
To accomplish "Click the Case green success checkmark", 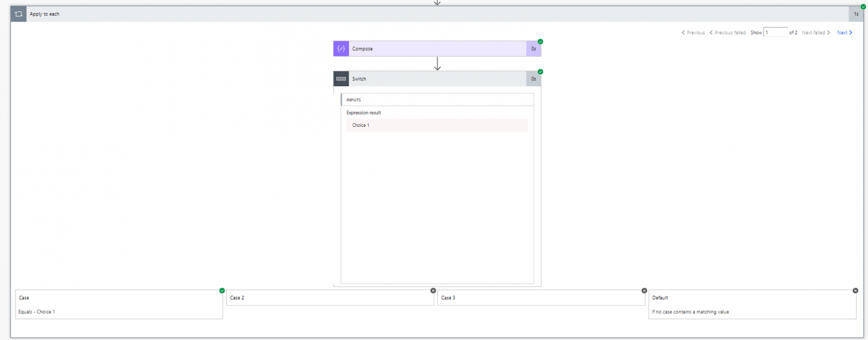I will [222, 291].
